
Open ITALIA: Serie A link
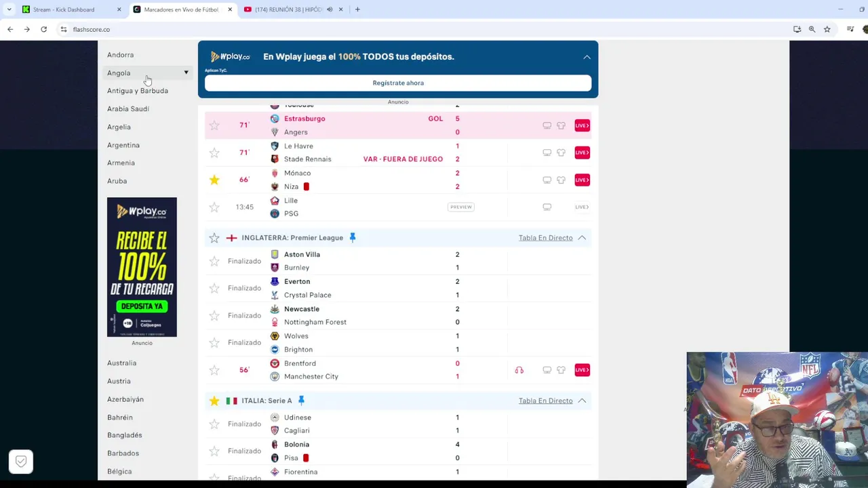pos(267,401)
